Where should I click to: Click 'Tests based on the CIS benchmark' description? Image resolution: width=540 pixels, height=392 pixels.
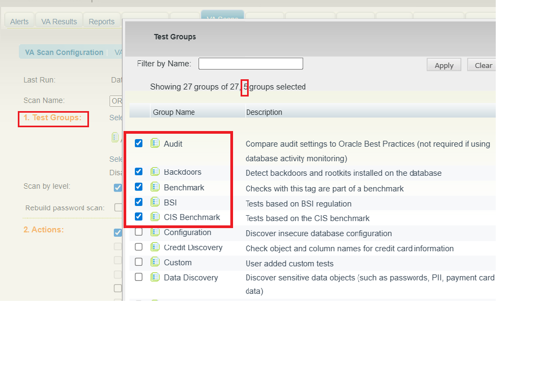pos(307,218)
